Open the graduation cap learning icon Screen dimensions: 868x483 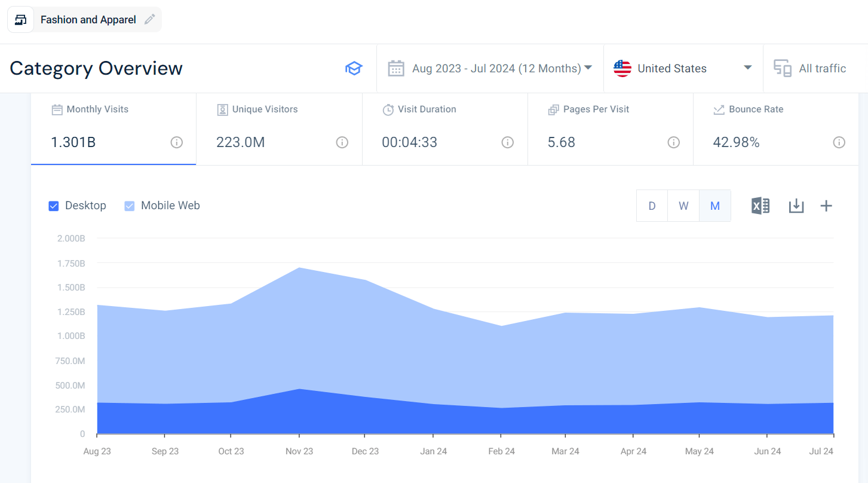point(354,69)
